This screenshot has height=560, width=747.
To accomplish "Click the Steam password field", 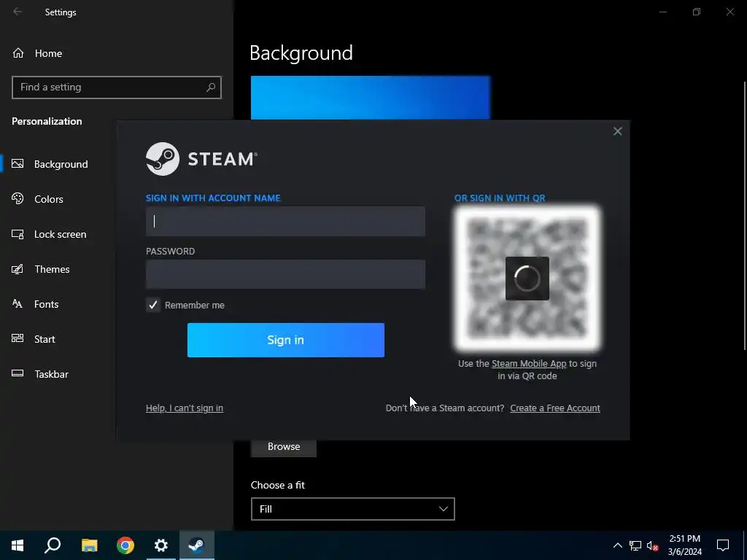I will point(285,274).
